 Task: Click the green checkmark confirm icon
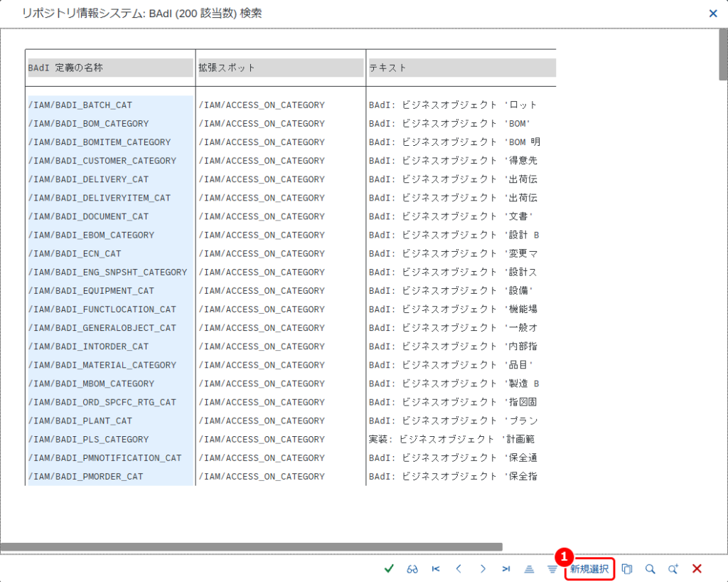pyautogui.click(x=389, y=568)
